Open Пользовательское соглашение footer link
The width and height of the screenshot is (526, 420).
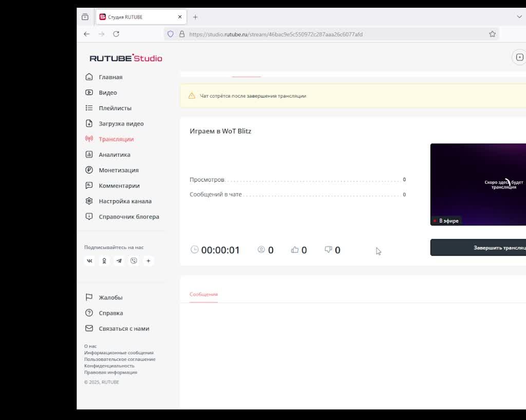tap(120, 359)
